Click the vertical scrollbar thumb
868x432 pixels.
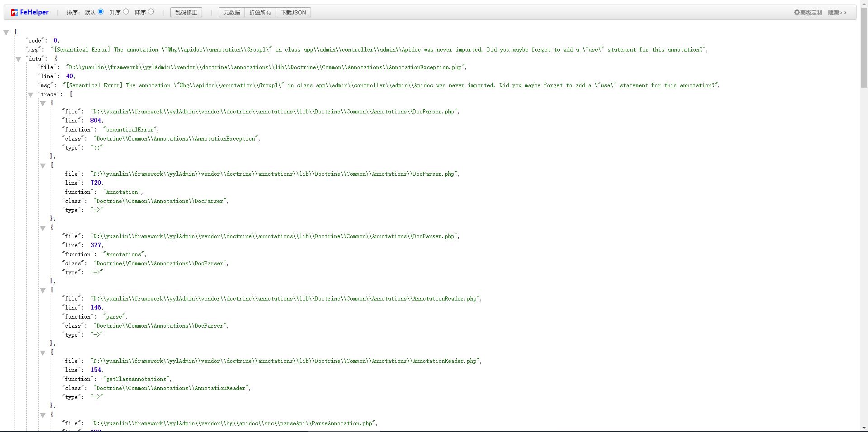tap(863, 45)
